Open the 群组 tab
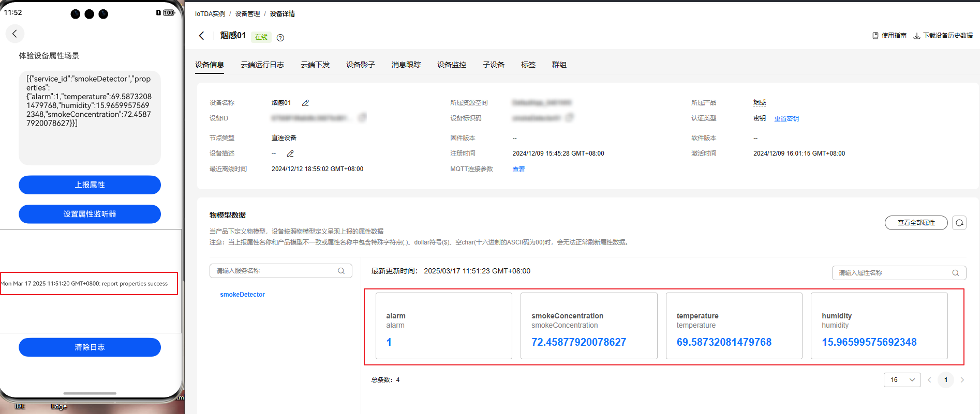 click(x=559, y=65)
